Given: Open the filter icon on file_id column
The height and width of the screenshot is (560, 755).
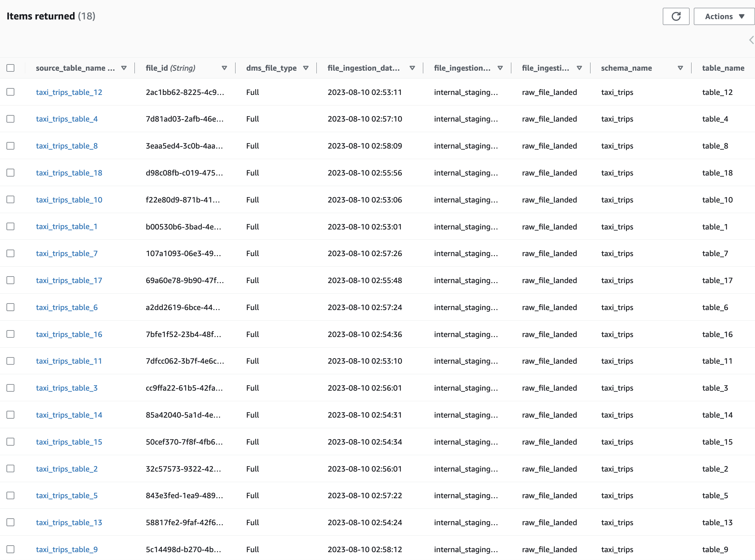Looking at the screenshot, I should (x=224, y=68).
